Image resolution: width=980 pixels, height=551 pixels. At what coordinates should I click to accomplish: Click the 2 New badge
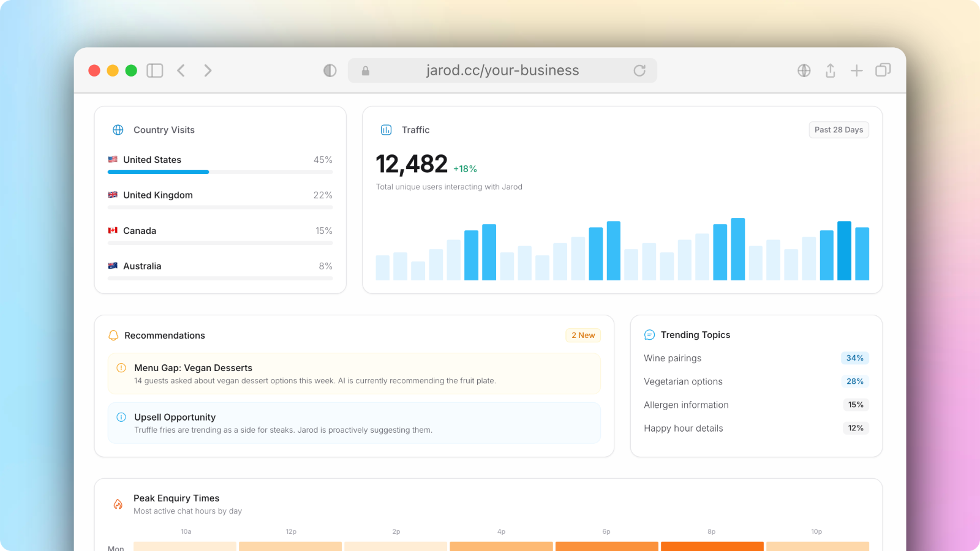[583, 335]
